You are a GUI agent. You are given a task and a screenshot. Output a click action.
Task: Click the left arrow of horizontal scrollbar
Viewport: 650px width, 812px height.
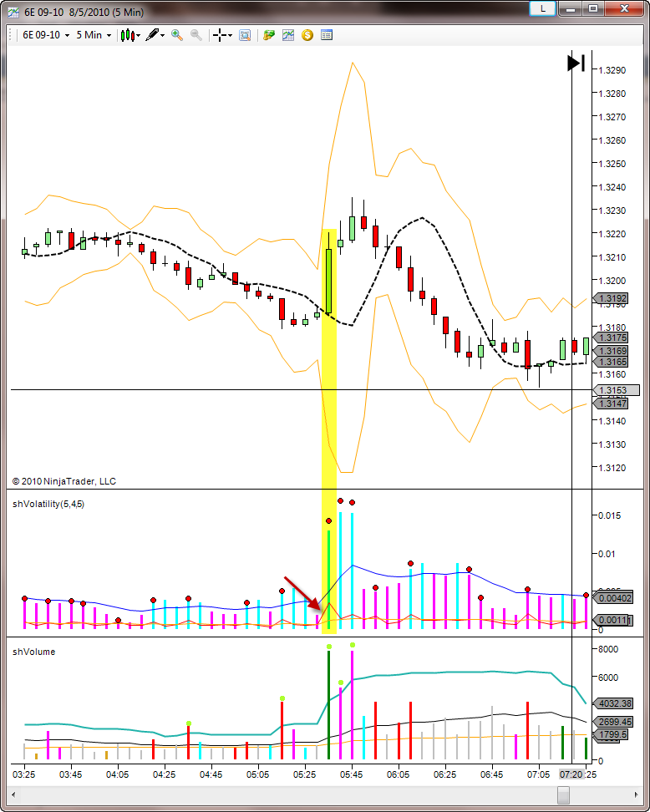[13, 794]
